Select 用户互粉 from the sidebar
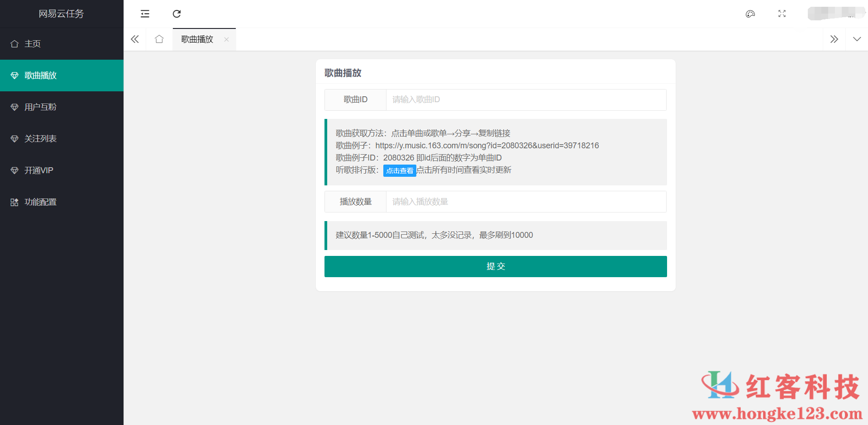The width and height of the screenshot is (868, 425). [x=40, y=107]
